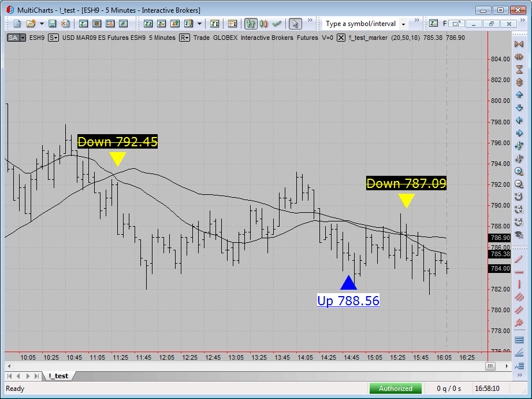Open dropdown arrow next to format icon
532x399 pixels.
coord(199,24)
